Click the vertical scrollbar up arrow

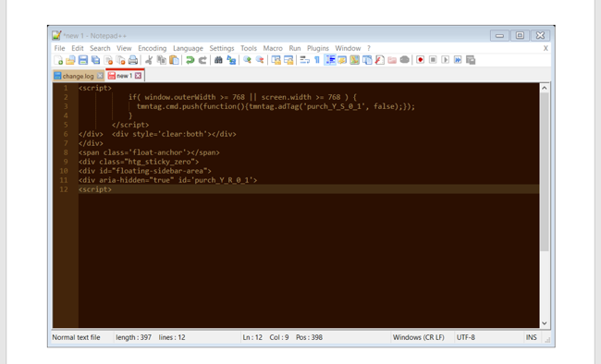(545, 88)
